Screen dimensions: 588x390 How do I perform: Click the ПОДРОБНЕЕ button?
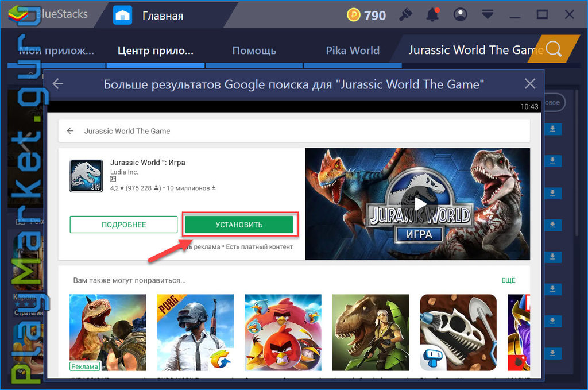click(123, 225)
